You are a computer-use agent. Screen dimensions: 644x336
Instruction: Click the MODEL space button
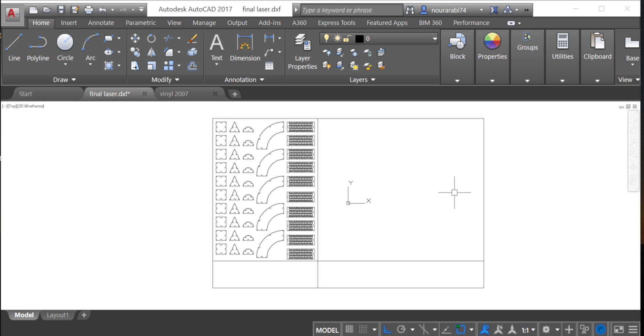click(327, 330)
